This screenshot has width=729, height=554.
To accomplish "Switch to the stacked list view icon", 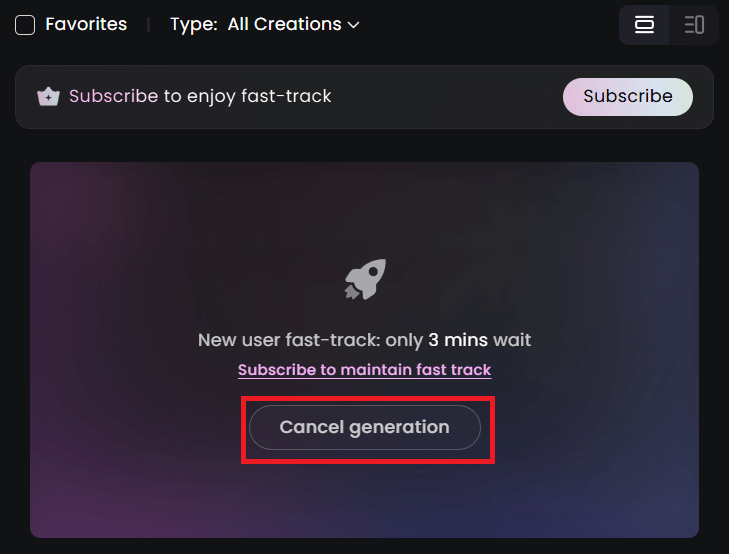I will (x=644, y=25).
